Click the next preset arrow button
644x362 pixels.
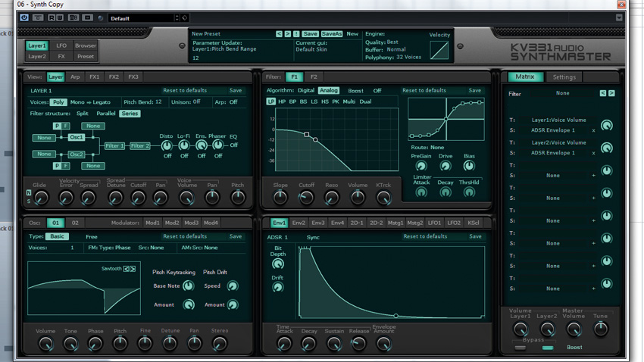click(287, 34)
